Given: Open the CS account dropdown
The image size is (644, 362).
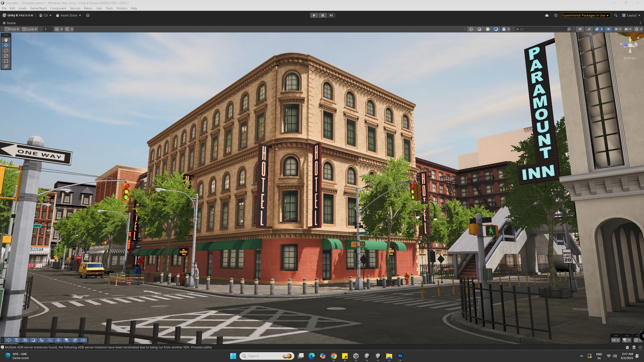Looking at the screenshot, I should (45, 15).
